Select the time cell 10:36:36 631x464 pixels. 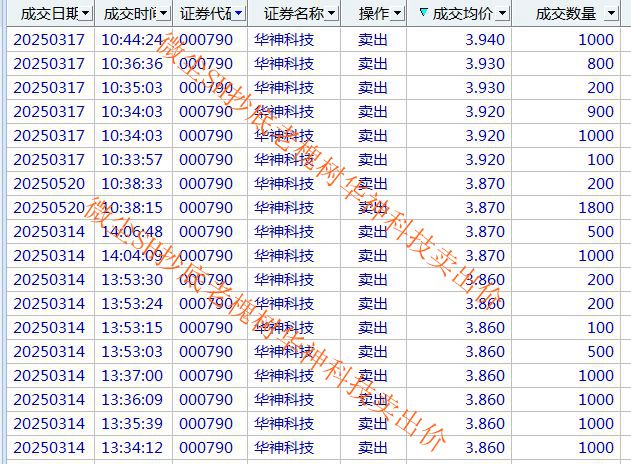[x=132, y=64]
